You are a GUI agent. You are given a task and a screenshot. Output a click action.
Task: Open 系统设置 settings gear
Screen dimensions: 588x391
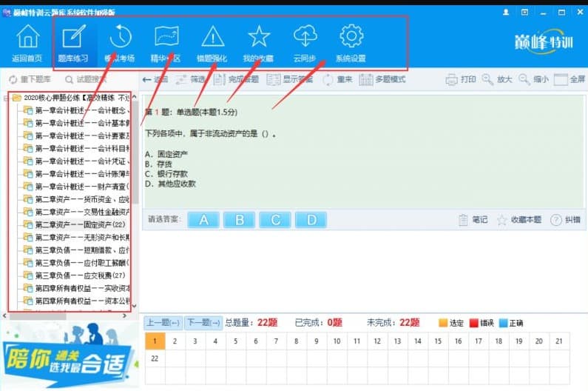click(x=351, y=43)
